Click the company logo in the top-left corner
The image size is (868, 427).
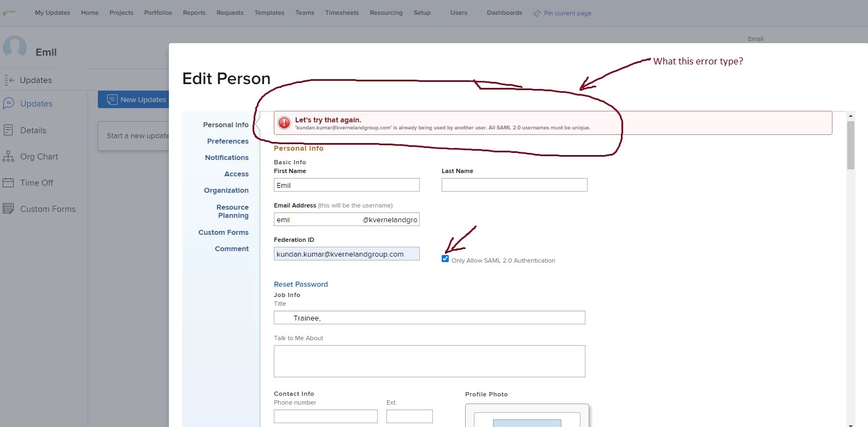coord(9,13)
